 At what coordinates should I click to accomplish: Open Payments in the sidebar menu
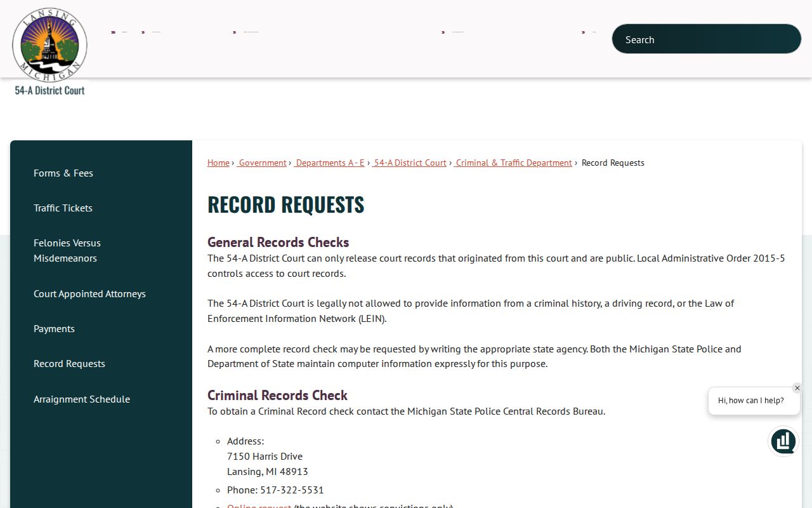pos(54,328)
